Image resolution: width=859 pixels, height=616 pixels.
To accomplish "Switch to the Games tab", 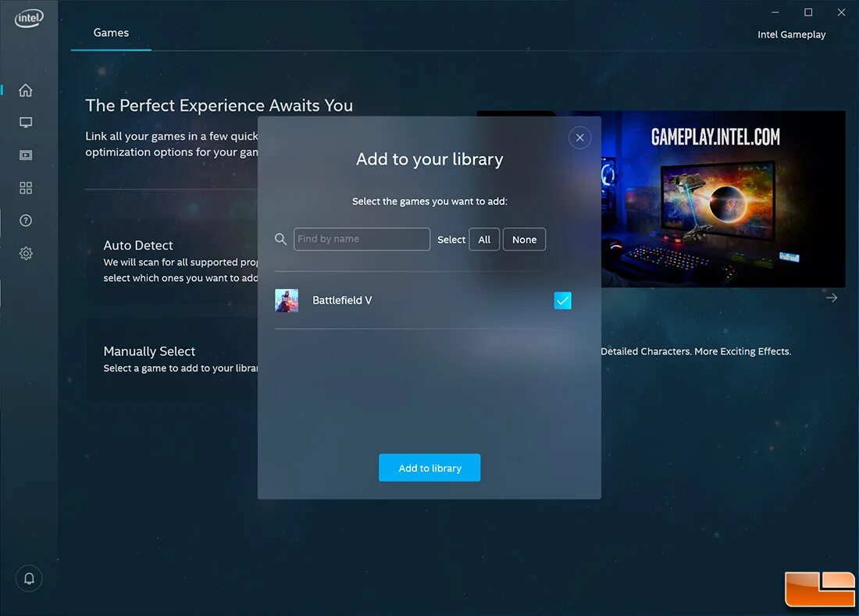I will [111, 33].
